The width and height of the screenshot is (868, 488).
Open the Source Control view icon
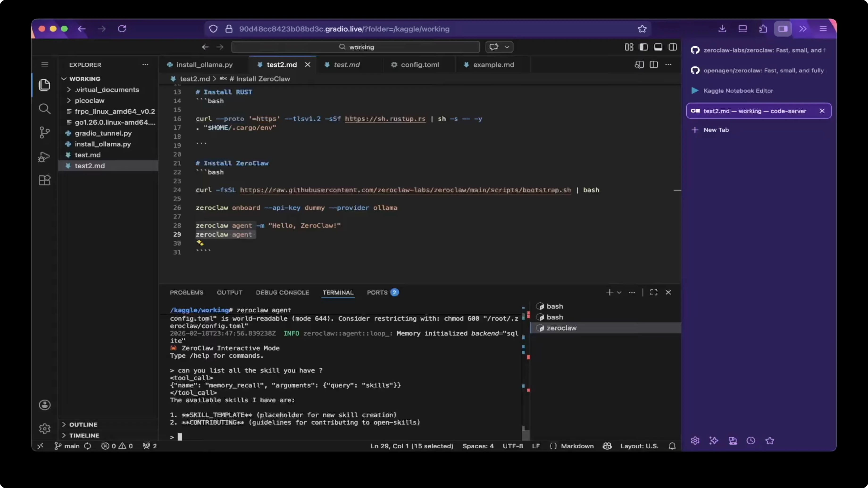(x=44, y=132)
